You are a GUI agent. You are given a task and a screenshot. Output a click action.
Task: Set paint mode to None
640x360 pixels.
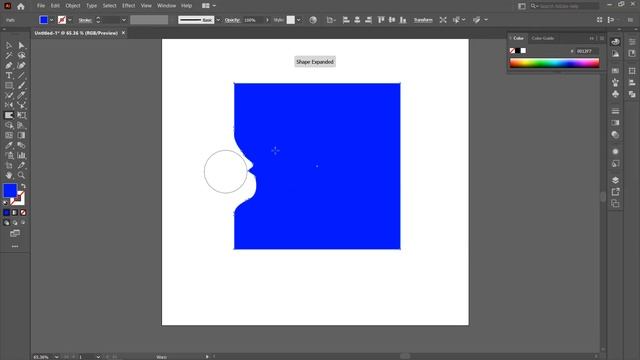(23, 213)
